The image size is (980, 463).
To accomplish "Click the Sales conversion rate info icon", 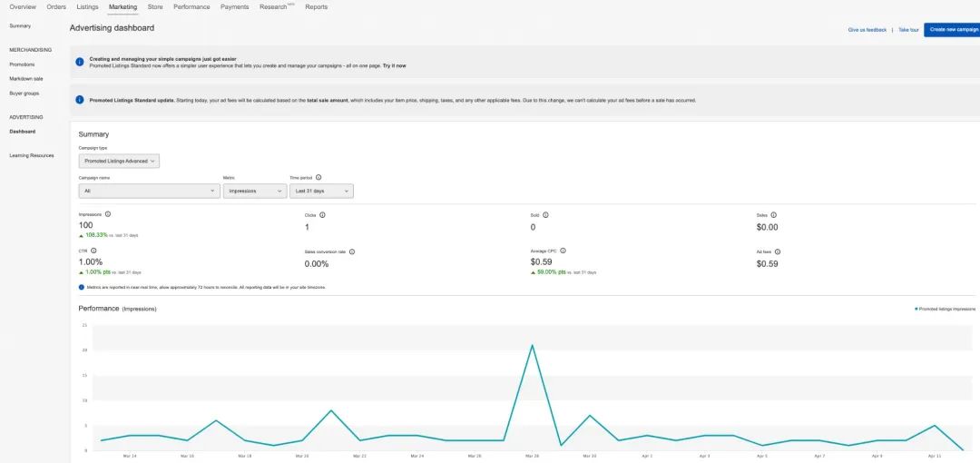I will [352, 251].
